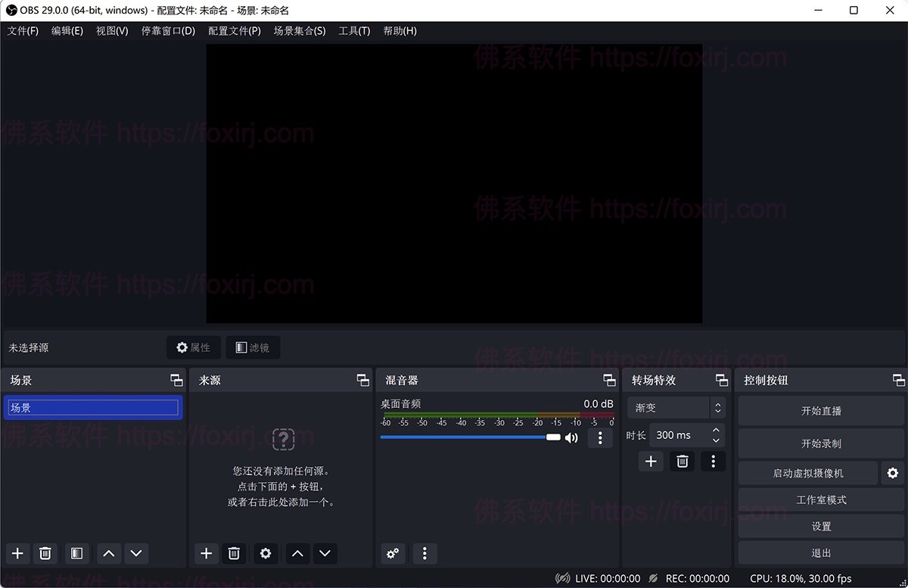The width and height of the screenshot is (908, 588).
Task: Undock the 混音器 mixer panel
Action: (x=609, y=380)
